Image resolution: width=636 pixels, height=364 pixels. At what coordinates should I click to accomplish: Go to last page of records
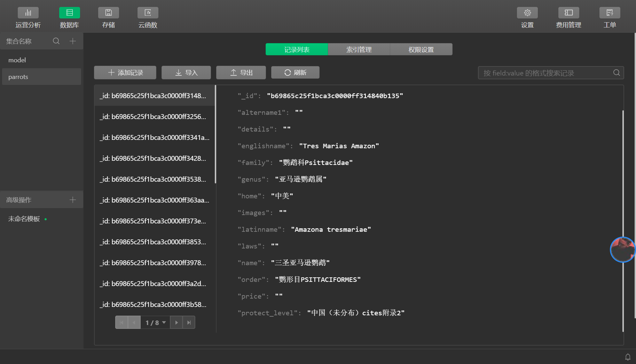[189, 323]
